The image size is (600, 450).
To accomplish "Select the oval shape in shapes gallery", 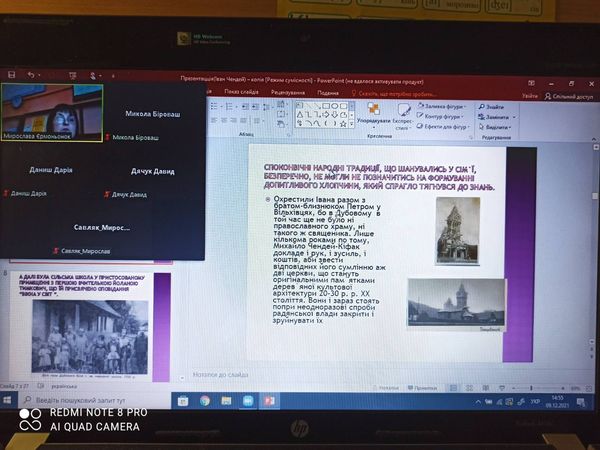I will [x=334, y=106].
